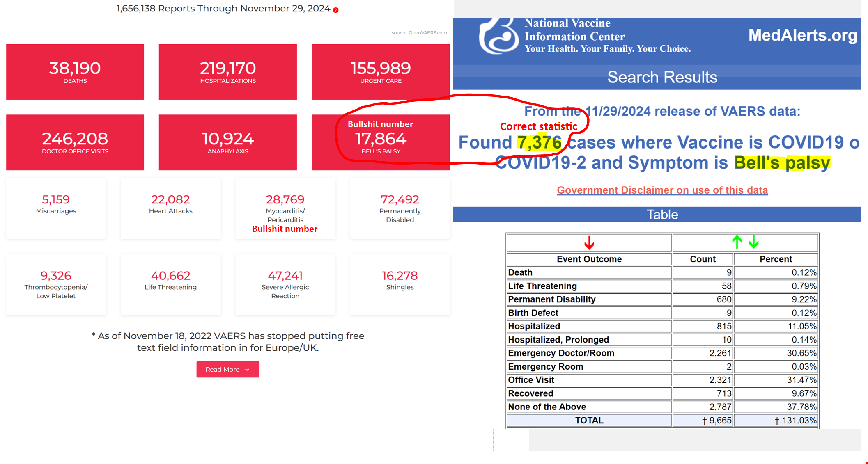Click the Count column header
This screenshot has height=464, width=868.
pos(703,259)
